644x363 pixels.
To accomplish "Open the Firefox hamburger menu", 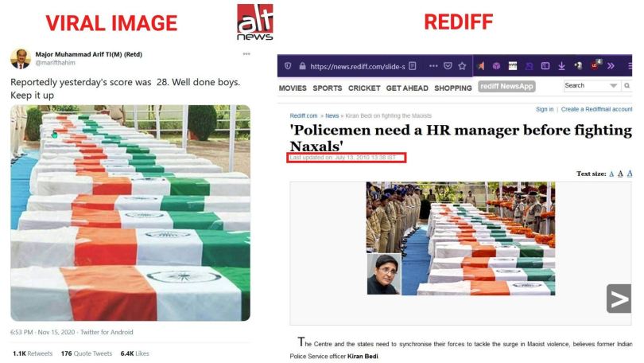I will pos(630,66).
